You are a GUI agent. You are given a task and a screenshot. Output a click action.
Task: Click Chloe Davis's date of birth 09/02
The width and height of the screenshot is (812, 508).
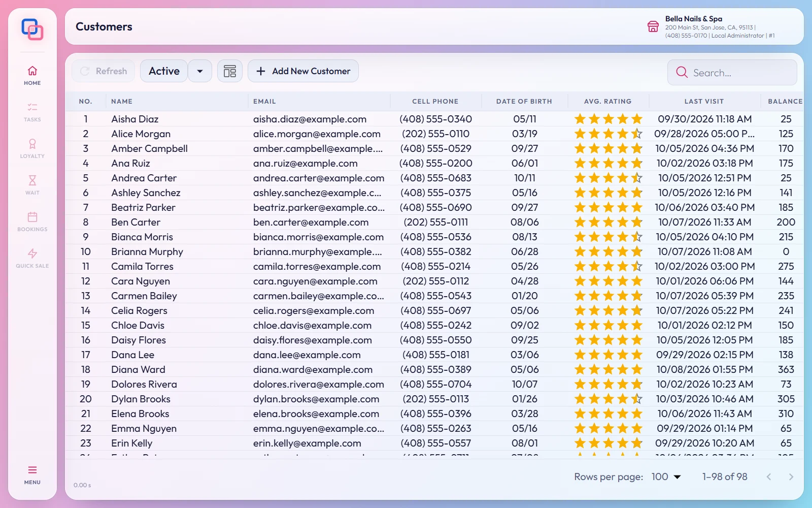[524, 325]
